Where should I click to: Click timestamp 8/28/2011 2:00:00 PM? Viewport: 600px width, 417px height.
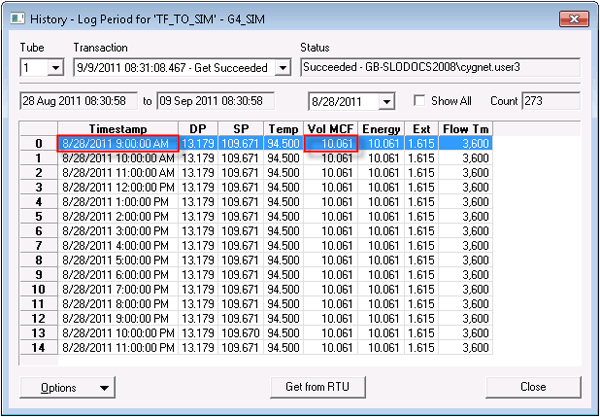(x=118, y=216)
